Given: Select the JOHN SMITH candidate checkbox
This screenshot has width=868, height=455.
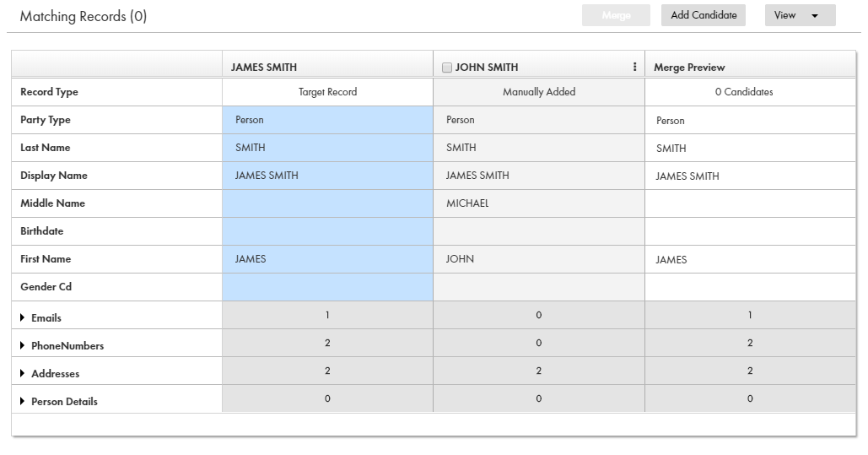Looking at the screenshot, I should tap(447, 68).
